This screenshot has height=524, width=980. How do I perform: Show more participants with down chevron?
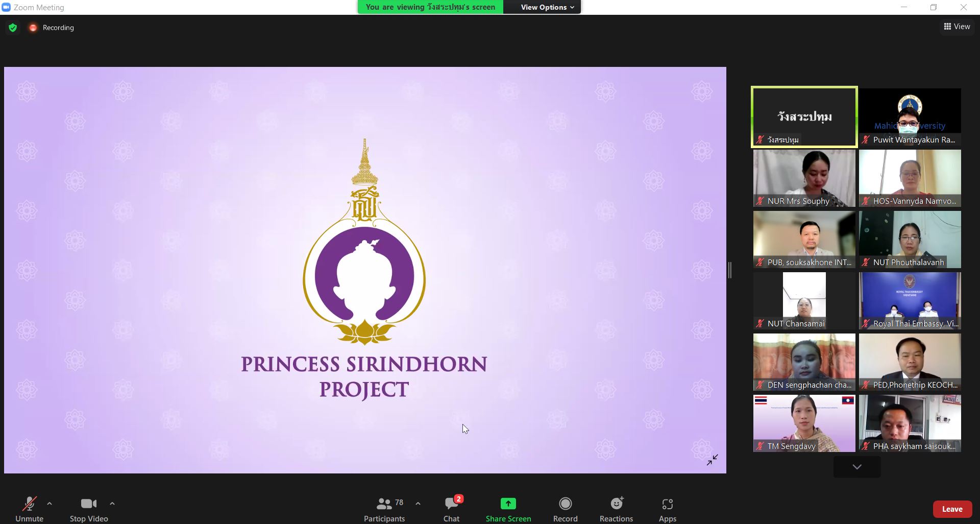[857, 467]
